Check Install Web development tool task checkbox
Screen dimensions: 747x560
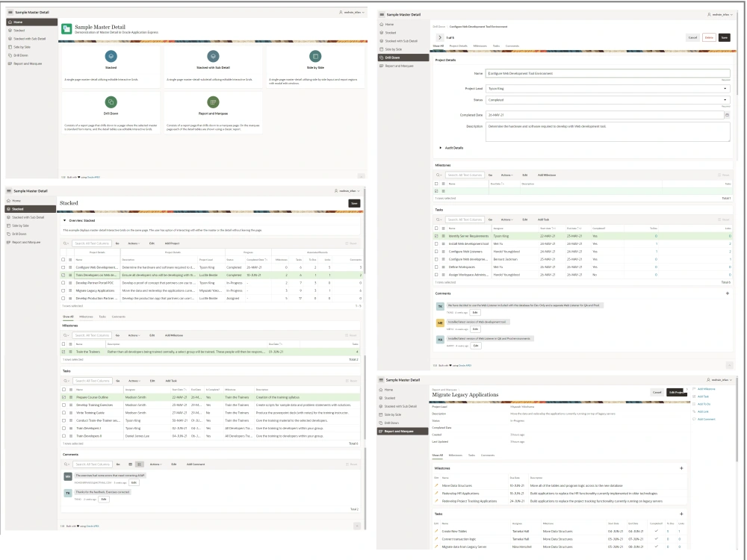(436, 243)
